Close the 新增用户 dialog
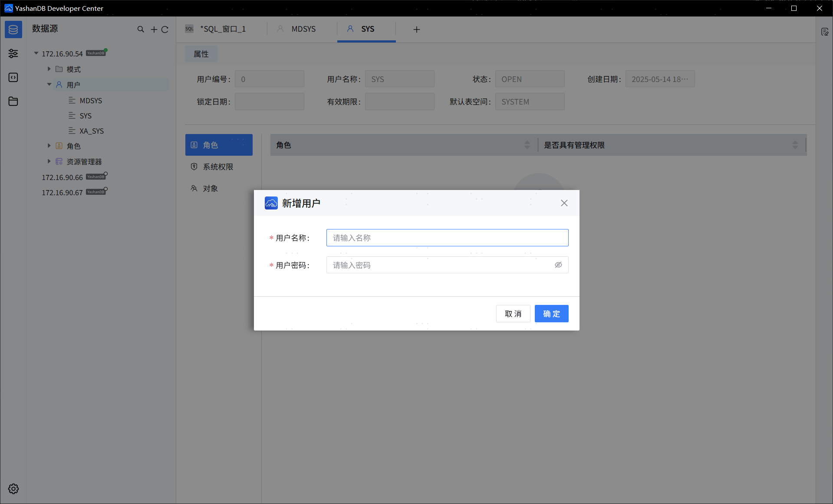The height and width of the screenshot is (504, 833). pyautogui.click(x=564, y=203)
